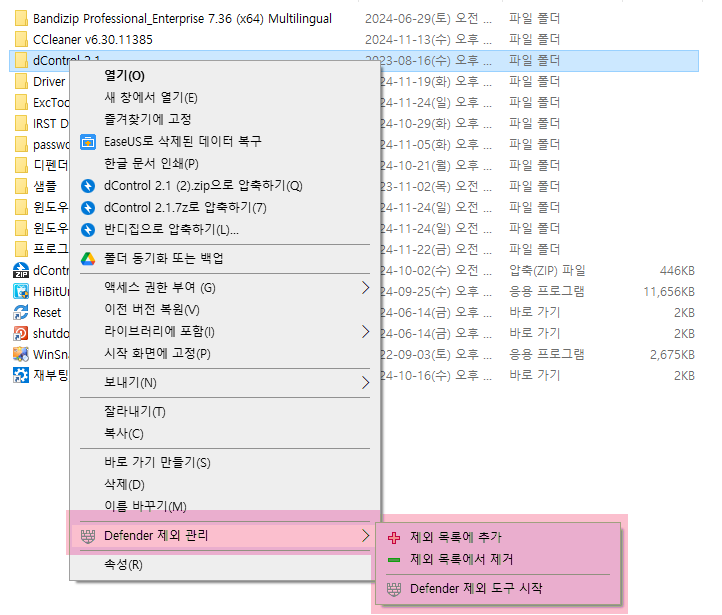Click the 11,656KB size cell
Viewport: 722px width, 615px height.
[x=669, y=292]
